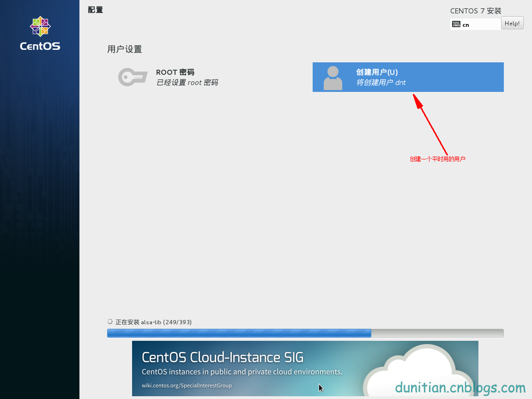Screen dimensions: 532x399
Task: Click the 用户设置 heading
Action: coord(125,49)
